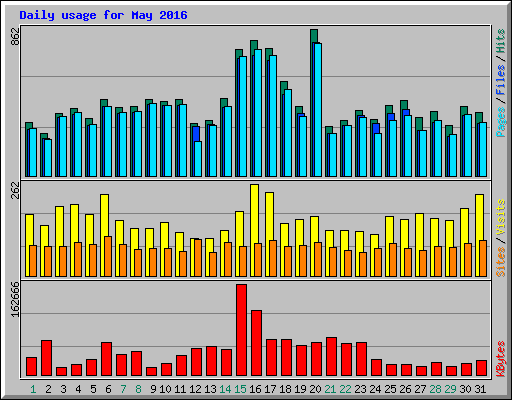This screenshot has width=512, height=400.
Task: Click the green day 21 label
Action: tap(330, 389)
